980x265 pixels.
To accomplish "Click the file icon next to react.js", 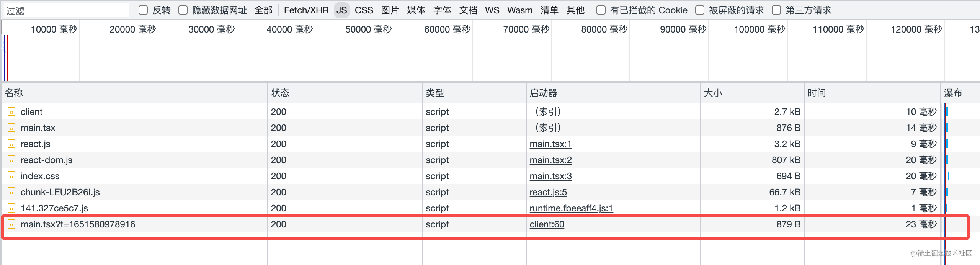I will (x=11, y=144).
